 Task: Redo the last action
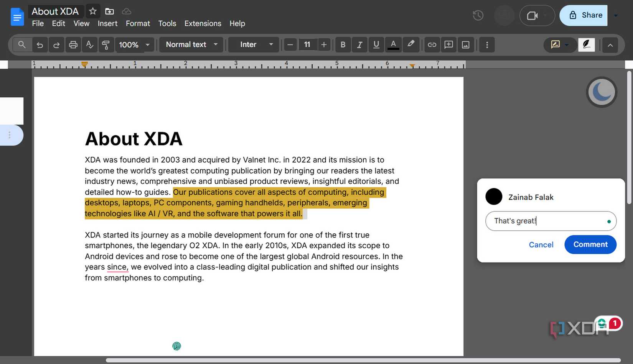coord(56,45)
